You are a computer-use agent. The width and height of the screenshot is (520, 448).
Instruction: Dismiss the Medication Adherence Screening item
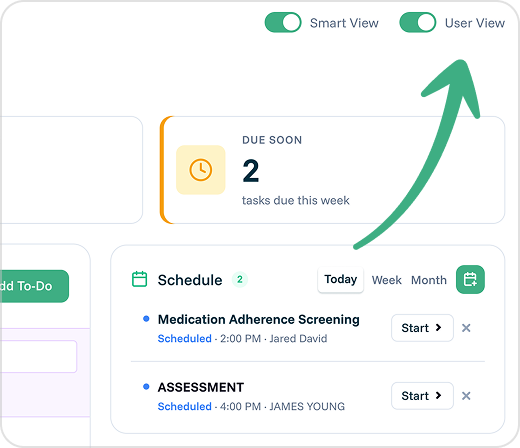pyautogui.click(x=466, y=328)
